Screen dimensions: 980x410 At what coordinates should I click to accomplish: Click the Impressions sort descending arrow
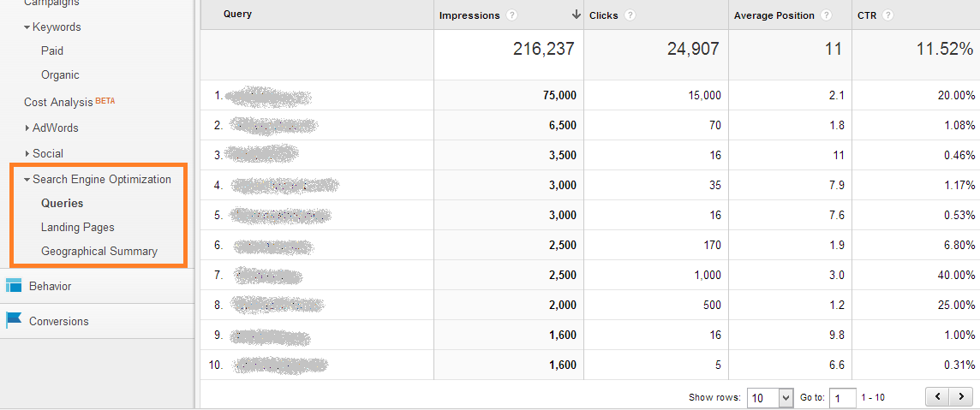(x=577, y=15)
